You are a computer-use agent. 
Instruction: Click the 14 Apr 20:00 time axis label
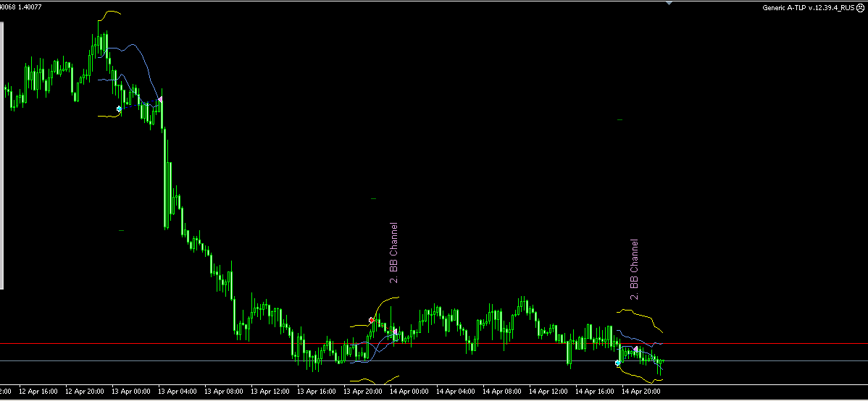(x=643, y=392)
